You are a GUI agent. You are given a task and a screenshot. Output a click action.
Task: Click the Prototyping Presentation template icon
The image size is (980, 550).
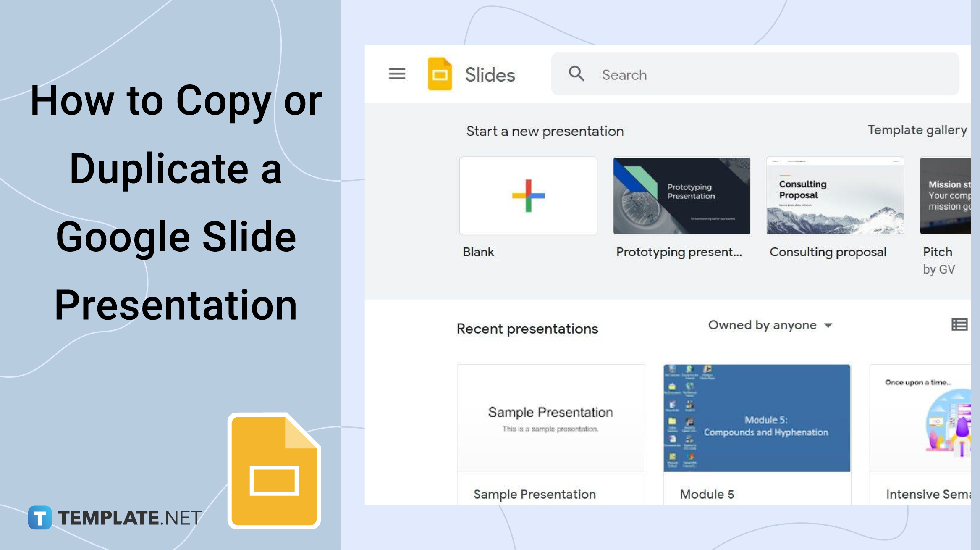pos(681,195)
